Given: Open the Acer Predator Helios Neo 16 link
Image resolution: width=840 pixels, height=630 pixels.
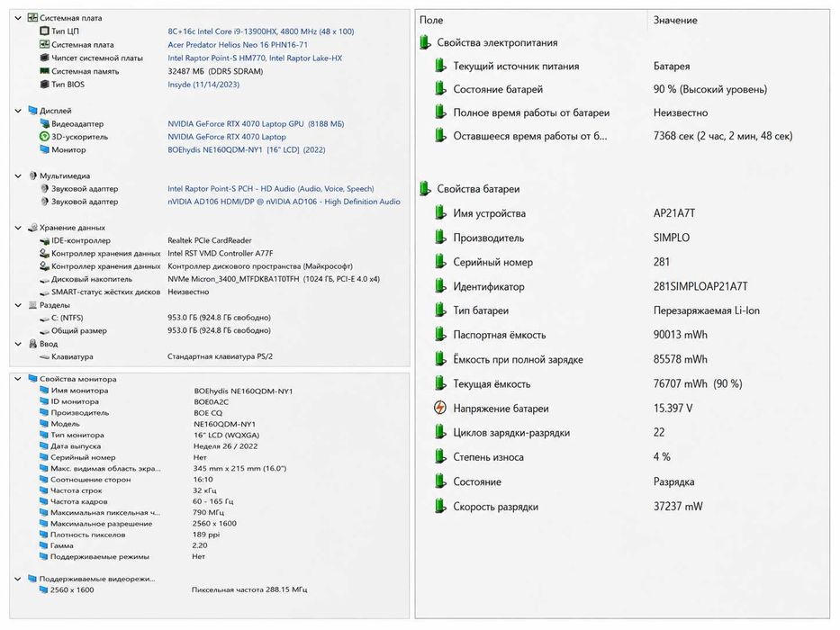Looking at the screenshot, I should tap(238, 44).
